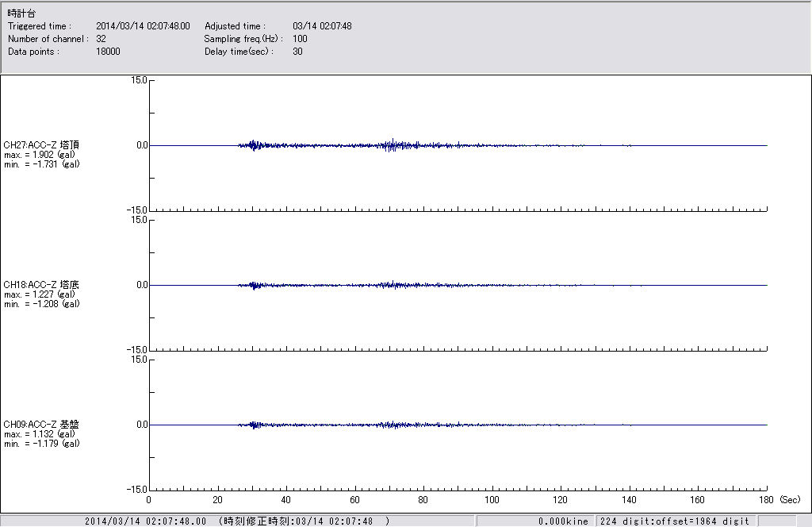Click the 時計台 station title

pos(21,13)
